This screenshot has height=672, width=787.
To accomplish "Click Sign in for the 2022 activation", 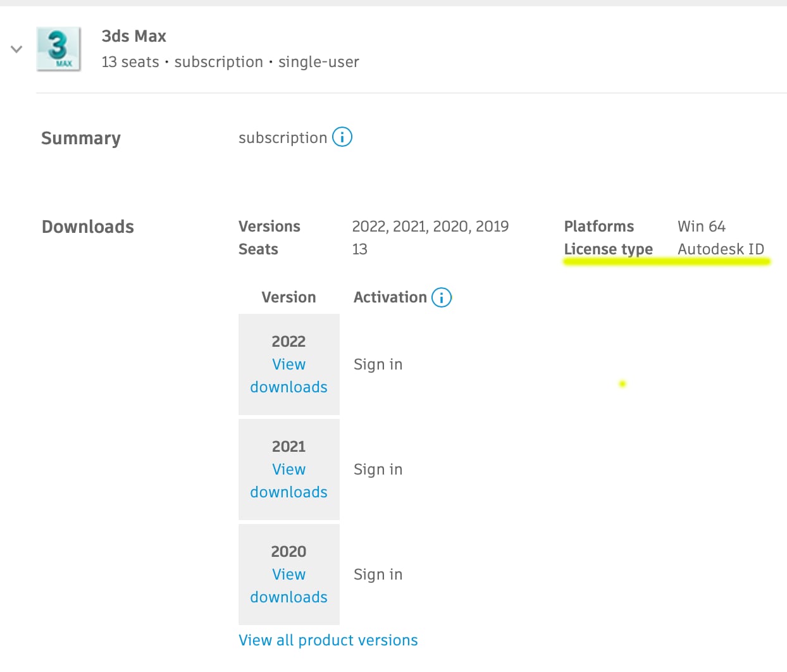I will [x=378, y=364].
